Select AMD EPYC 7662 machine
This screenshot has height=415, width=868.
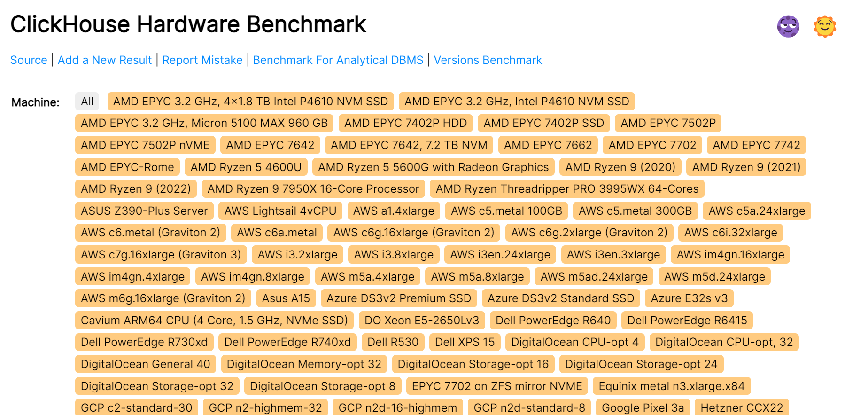tap(548, 145)
